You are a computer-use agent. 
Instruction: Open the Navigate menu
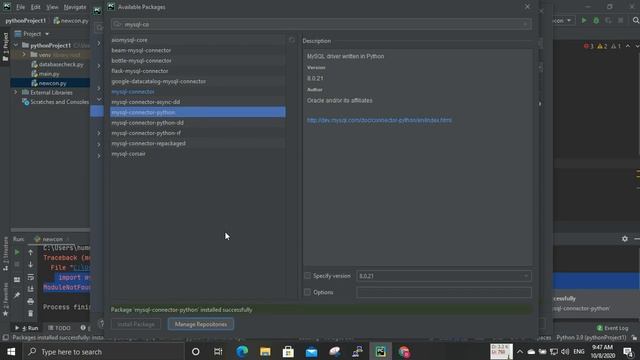[75, 7]
